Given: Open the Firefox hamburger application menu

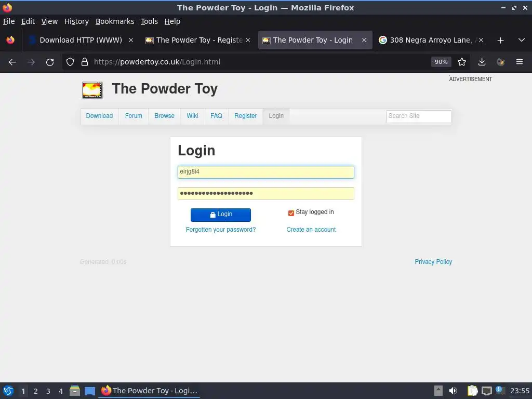Looking at the screenshot, I should [520, 62].
